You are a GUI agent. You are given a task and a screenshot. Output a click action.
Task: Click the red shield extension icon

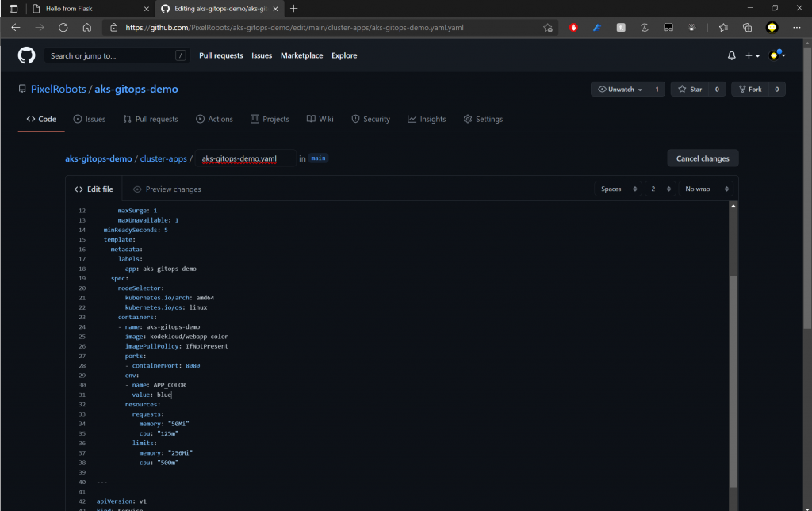coord(573,28)
